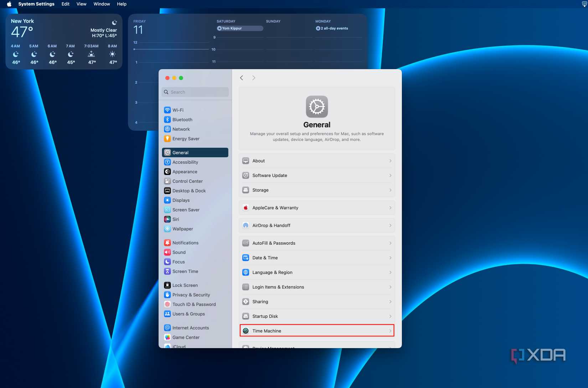588x388 pixels.
Task: Go forward with the right arrow
Action: (x=254, y=78)
